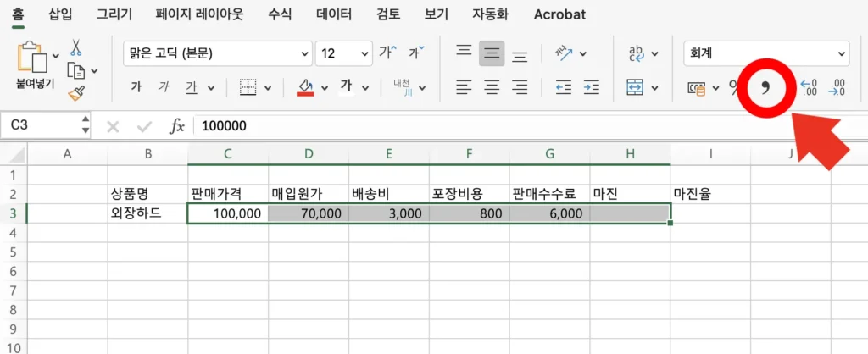This screenshot has height=354, width=868.
Task: Click the 내천 phonetic guide icon
Action: (402, 87)
